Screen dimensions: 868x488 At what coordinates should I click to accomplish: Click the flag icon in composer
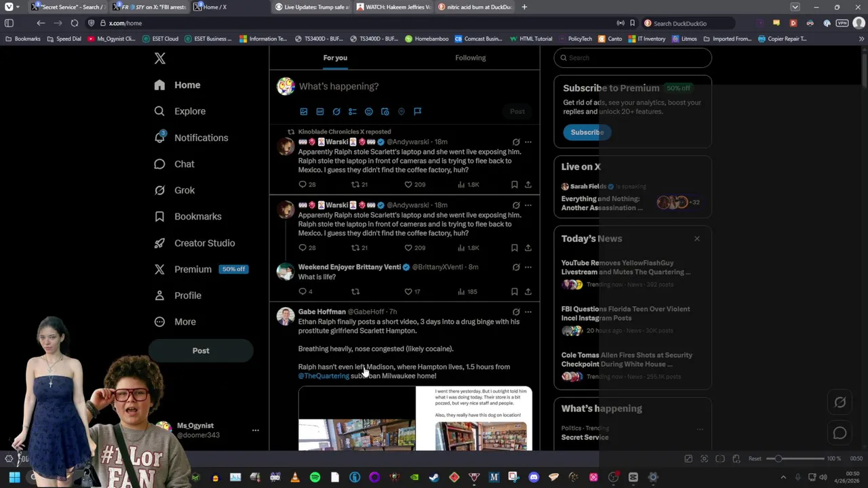click(418, 111)
